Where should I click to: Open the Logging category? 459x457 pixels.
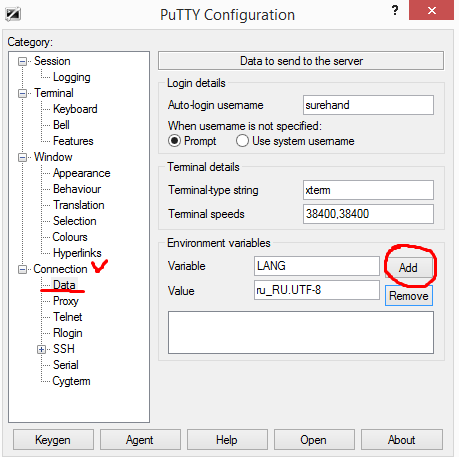point(72,77)
